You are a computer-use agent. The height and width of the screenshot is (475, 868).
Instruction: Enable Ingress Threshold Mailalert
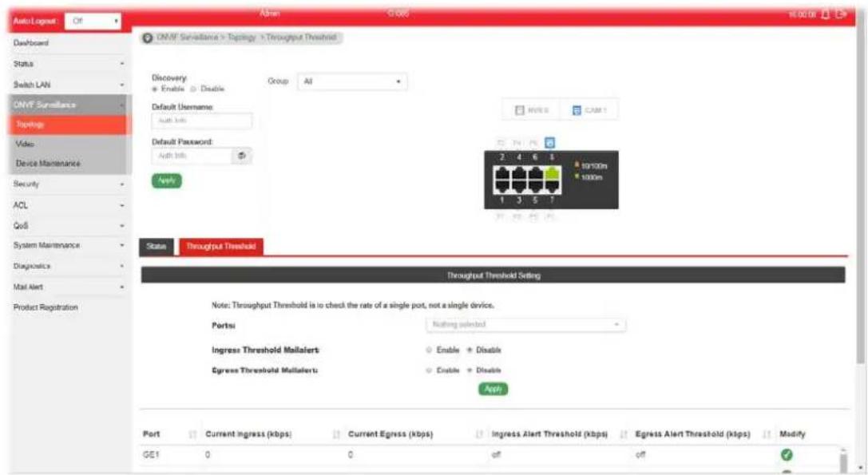tap(429, 350)
